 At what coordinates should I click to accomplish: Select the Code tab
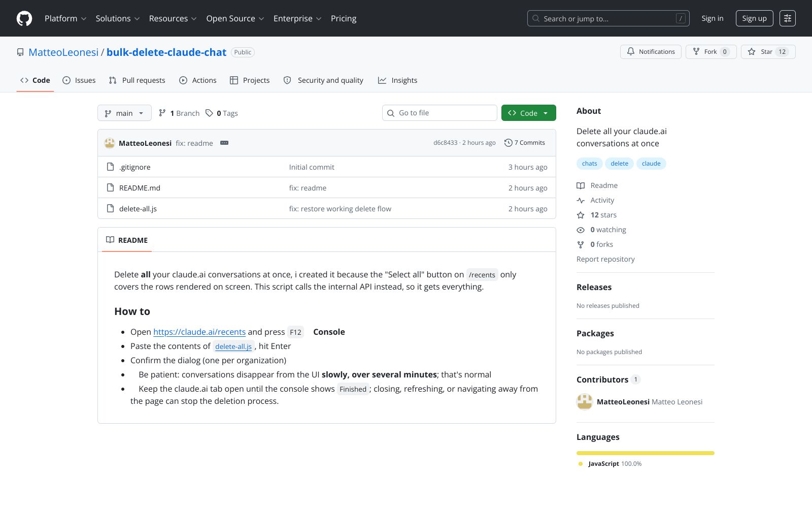35,80
